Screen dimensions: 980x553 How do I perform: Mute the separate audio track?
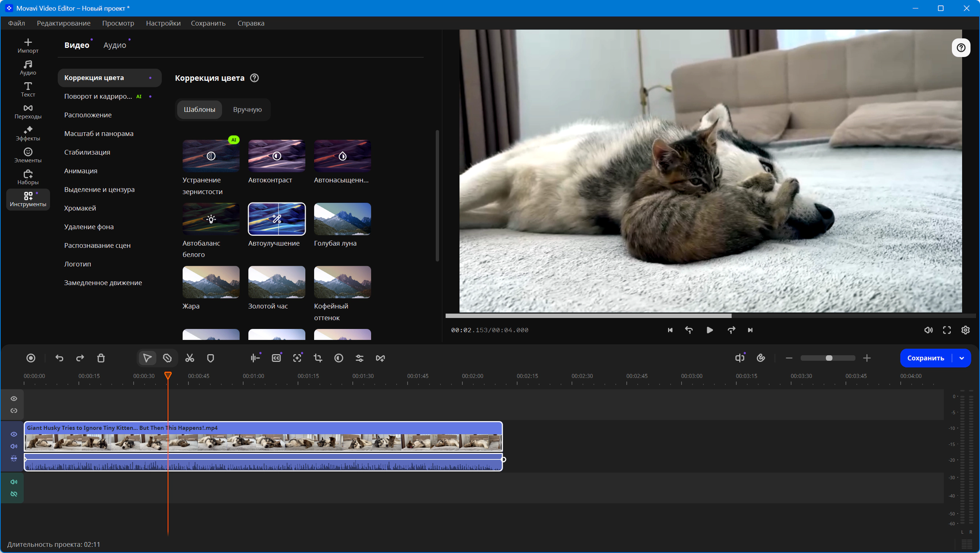[14, 482]
